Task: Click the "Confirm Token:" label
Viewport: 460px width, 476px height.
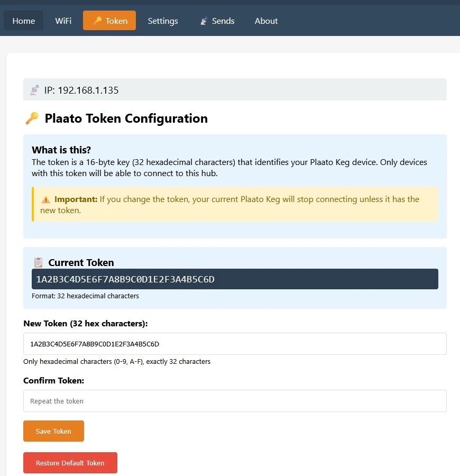Action: [54, 380]
